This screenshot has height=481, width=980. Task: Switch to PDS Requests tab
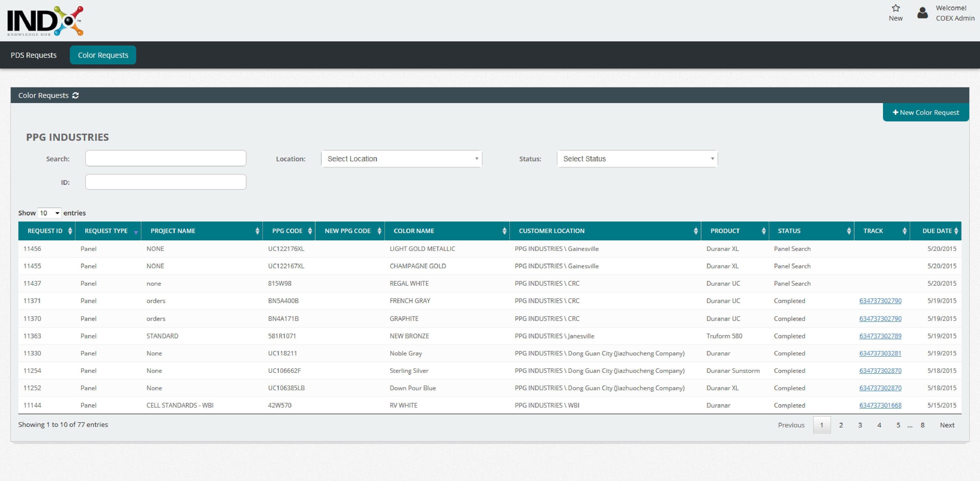click(x=34, y=55)
